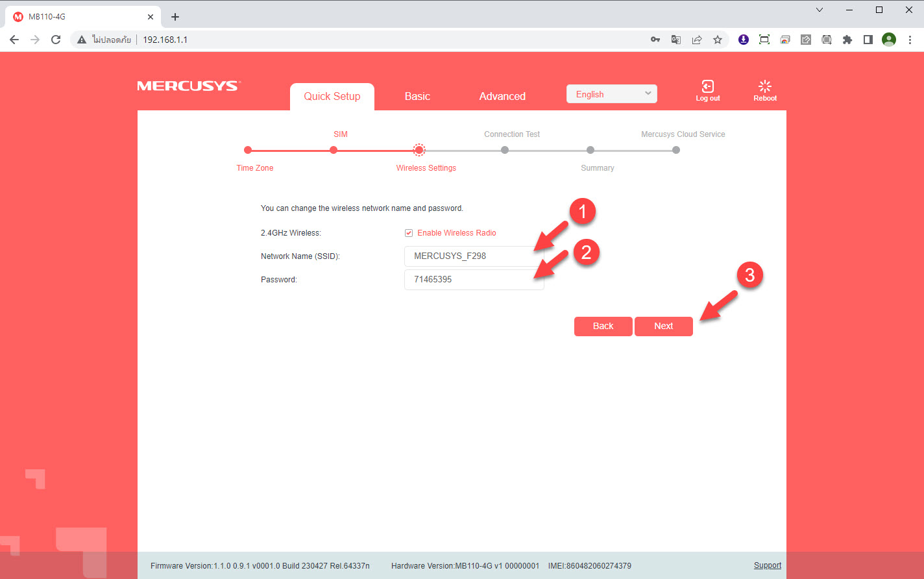Click the Network Name (SSID) field
Image resolution: width=924 pixels, height=579 pixels.
tap(474, 256)
